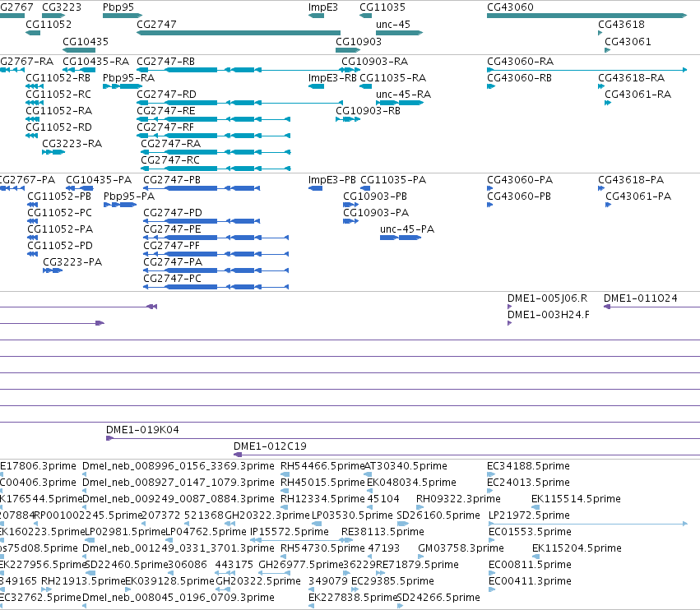Click the CG2747 gene label

point(156,24)
